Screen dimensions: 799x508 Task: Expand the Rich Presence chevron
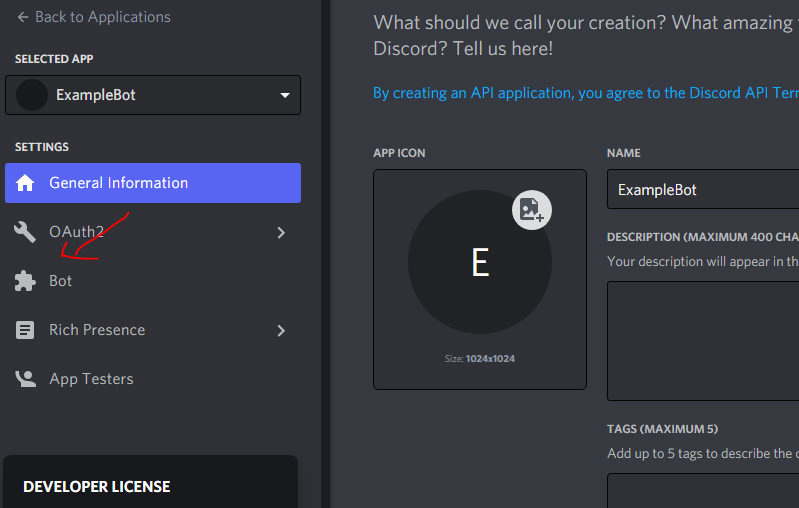point(281,330)
